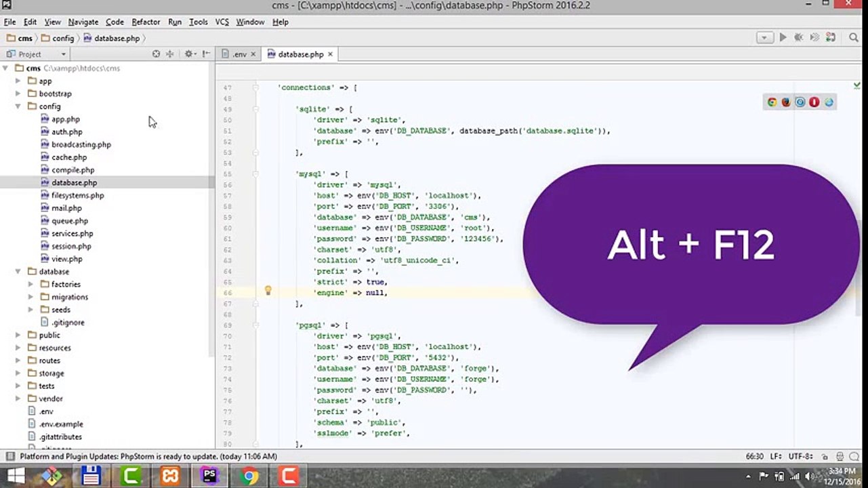Viewport: 868px width, 488px height.
Task: Click the scroll from source target icon
Action: (156, 54)
